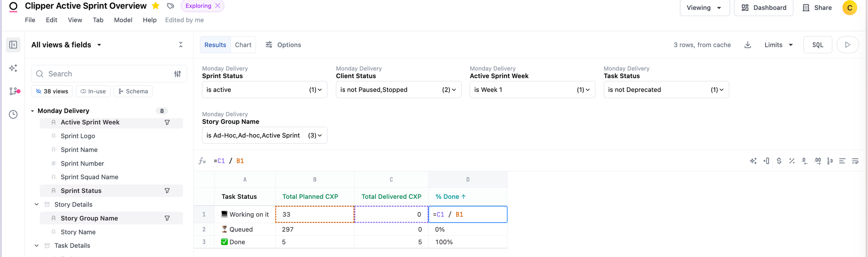Open the version history clock icon
The height and width of the screenshot is (257, 868).
tap(13, 115)
